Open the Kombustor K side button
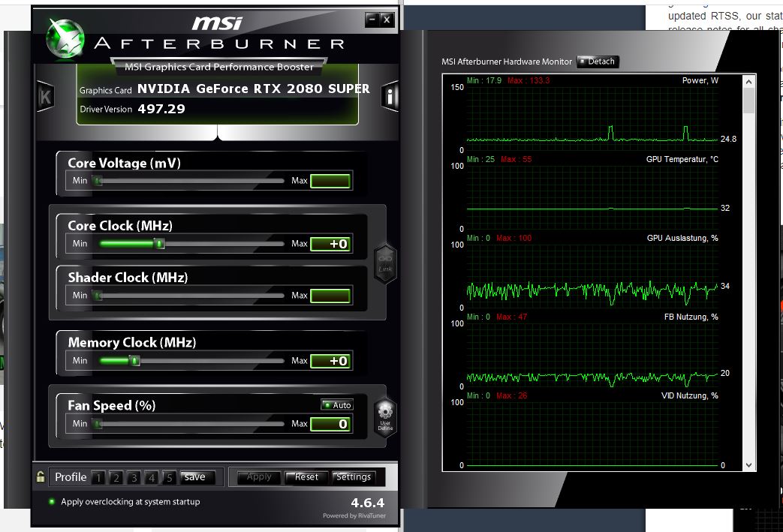This screenshot has height=532, width=783. click(46, 96)
